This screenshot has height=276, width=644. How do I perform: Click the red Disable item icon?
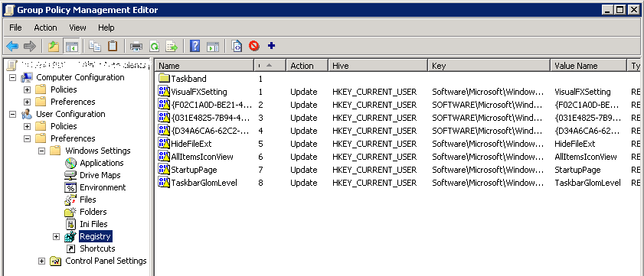click(253, 47)
